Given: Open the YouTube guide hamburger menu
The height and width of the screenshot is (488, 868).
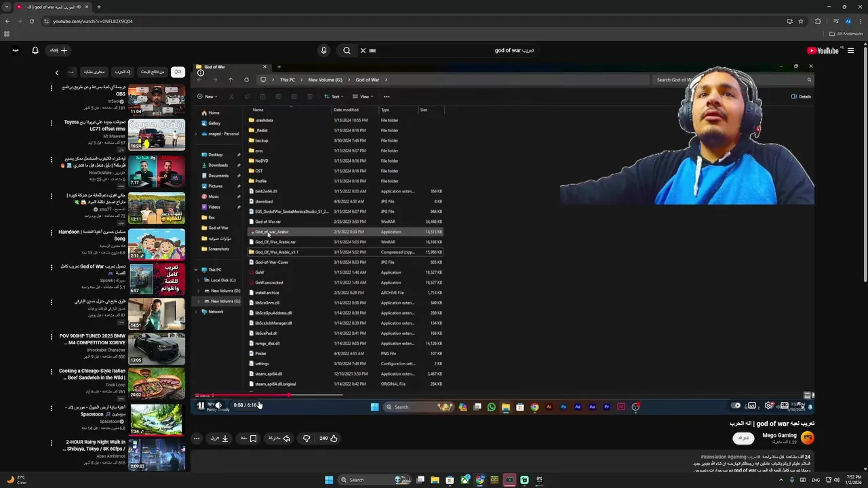Looking at the screenshot, I should coord(850,50).
